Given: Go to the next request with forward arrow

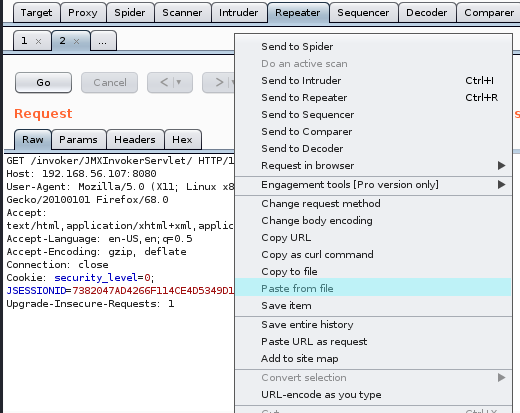Looking at the screenshot, I should [219, 82].
